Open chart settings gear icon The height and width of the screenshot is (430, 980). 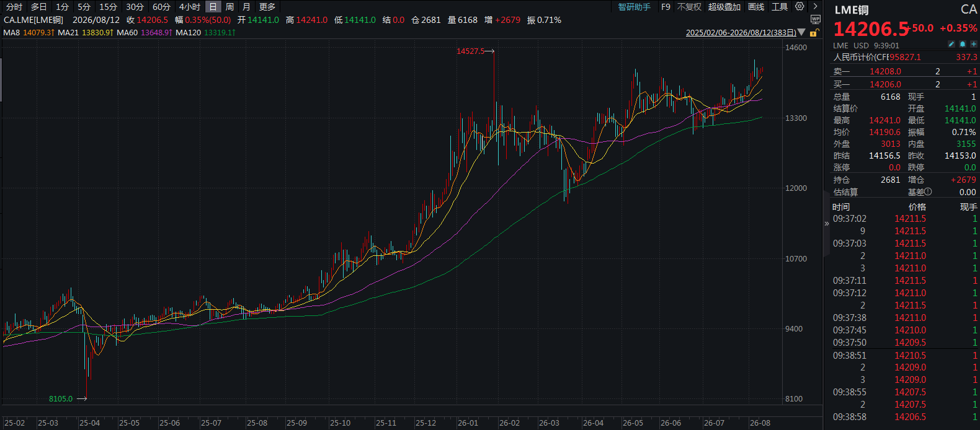coord(800,7)
